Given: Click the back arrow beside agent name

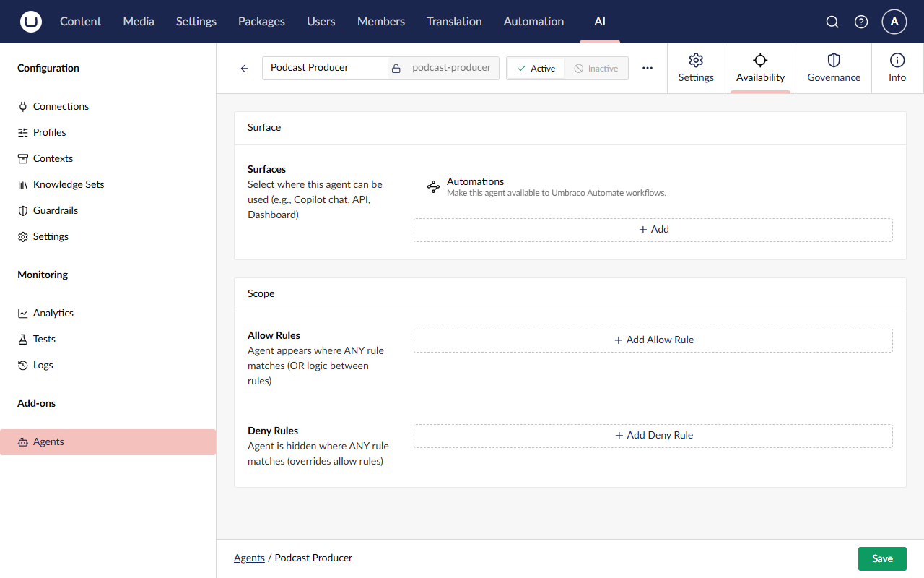Looking at the screenshot, I should (245, 69).
